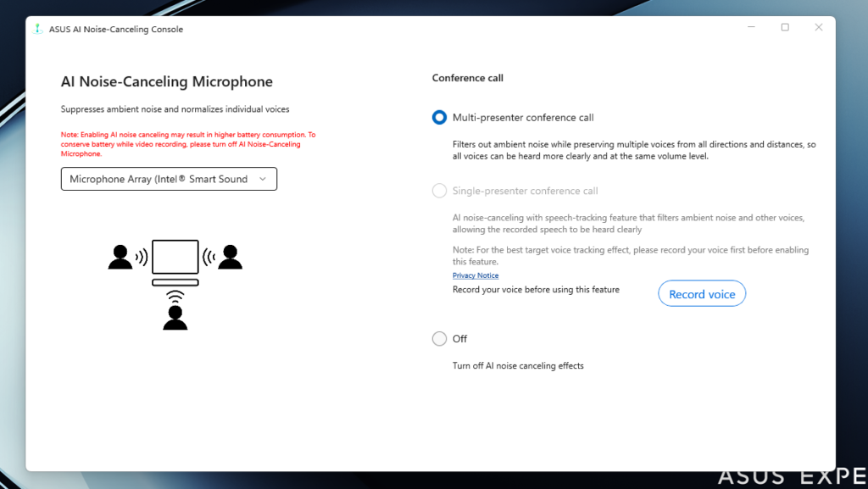Image resolution: width=868 pixels, height=489 pixels.
Task: Click 'Suppresses ambient noise and normalizes individual voices'
Action: (175, 109)
